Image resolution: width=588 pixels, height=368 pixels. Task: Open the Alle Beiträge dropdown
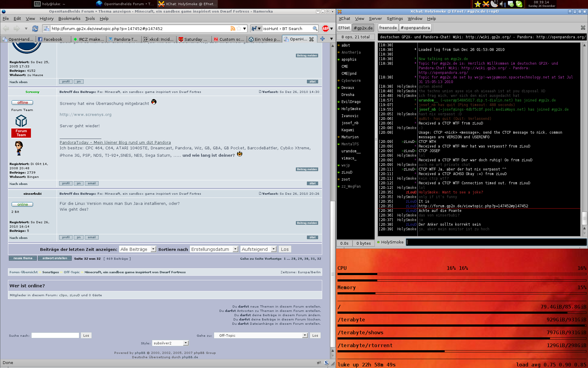(x=138, y=249)
